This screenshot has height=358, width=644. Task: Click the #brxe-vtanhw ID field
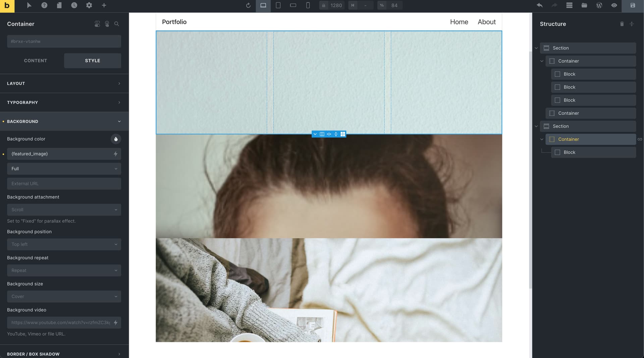64,41
